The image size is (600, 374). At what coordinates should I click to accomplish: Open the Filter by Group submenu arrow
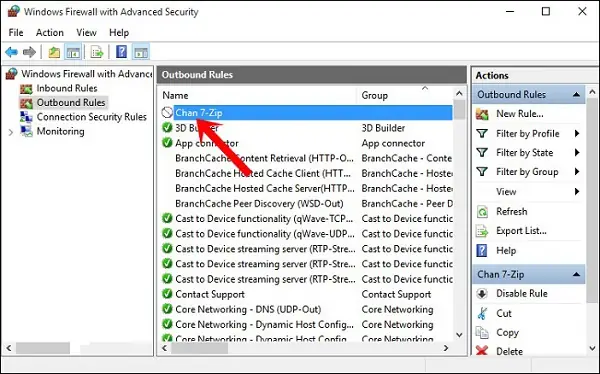tap(577, 171)
